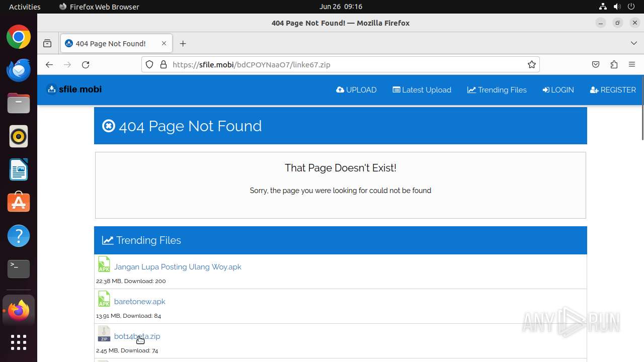Expand the list all tabs dropdown
This screenshot has width=644, height=362.
pyautogui.click(x=634, y=43)
